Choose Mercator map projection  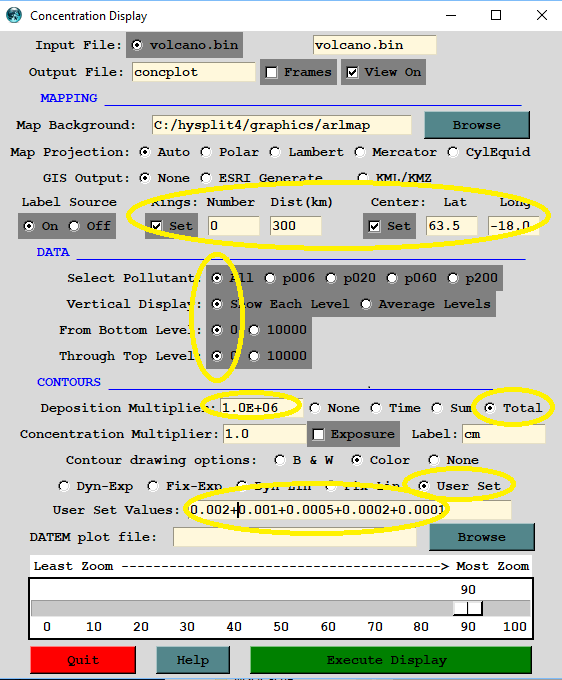pos(359,152)
